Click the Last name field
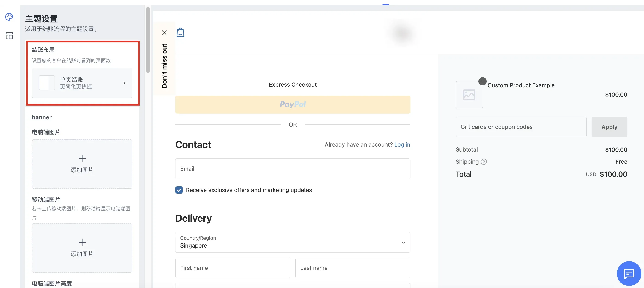This screenshot has width=644, height=288. 353,268
